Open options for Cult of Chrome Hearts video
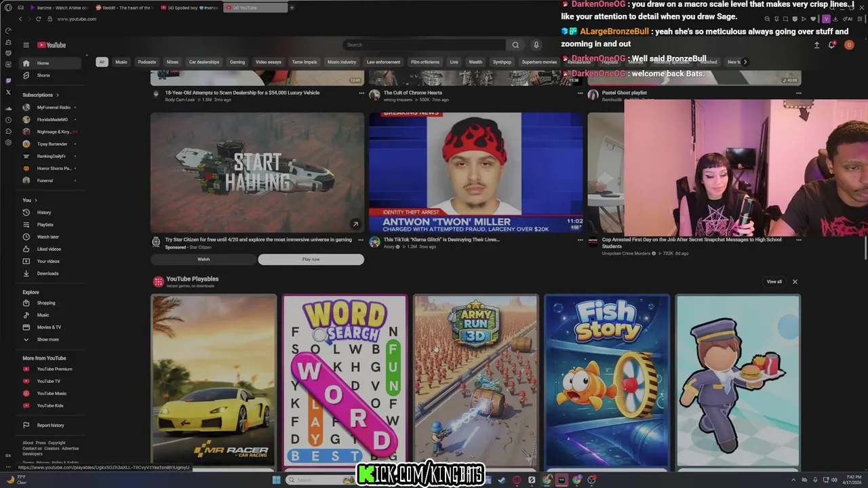 (580, 93)
